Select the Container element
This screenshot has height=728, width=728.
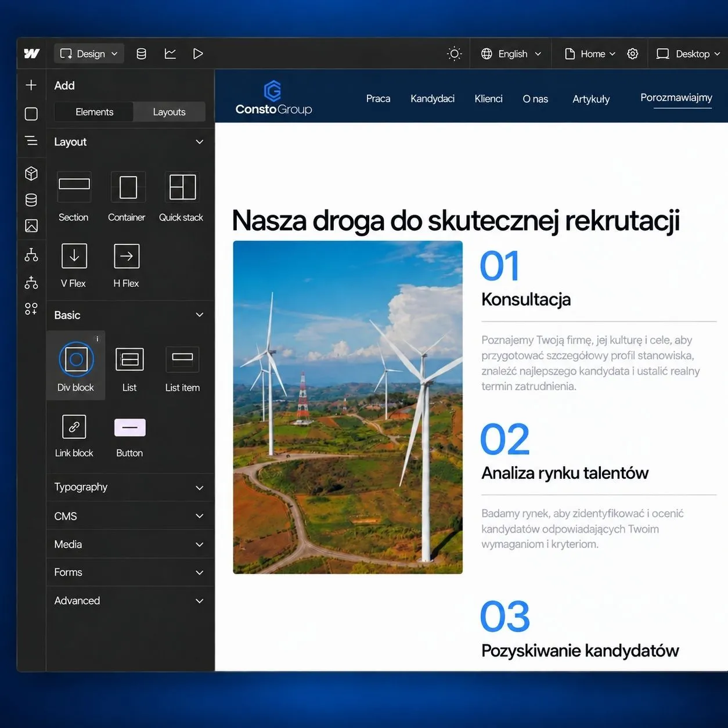coord(127,196)
